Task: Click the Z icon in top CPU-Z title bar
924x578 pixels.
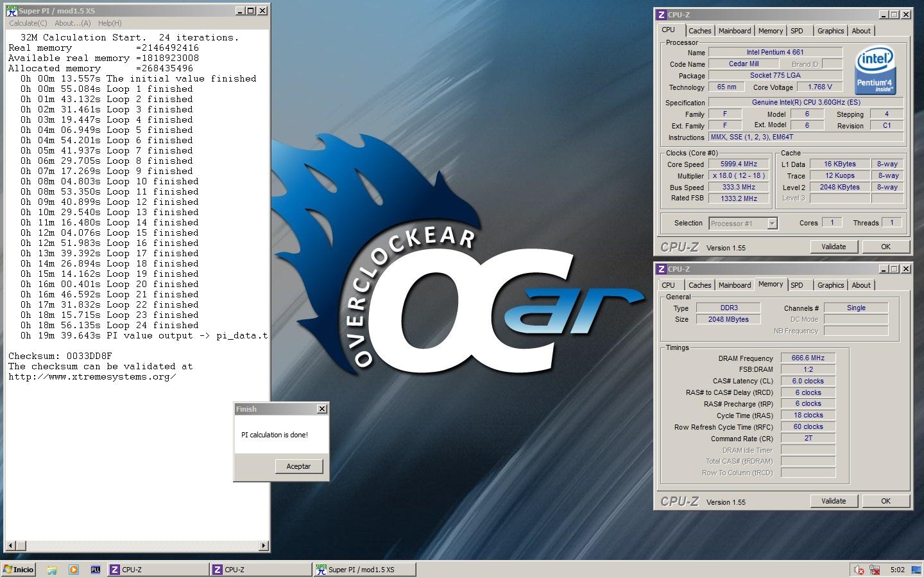Action: (662, 15)
